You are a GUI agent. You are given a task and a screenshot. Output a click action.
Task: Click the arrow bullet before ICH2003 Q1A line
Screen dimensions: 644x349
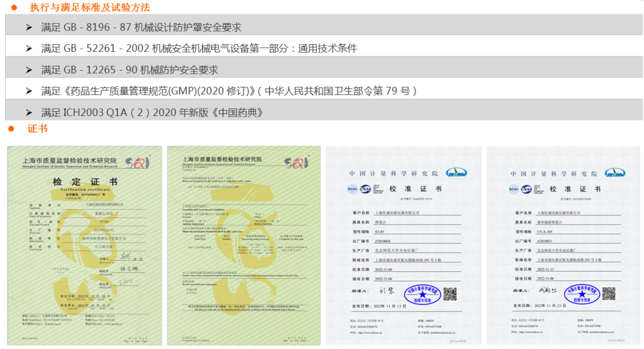[30, 113]
